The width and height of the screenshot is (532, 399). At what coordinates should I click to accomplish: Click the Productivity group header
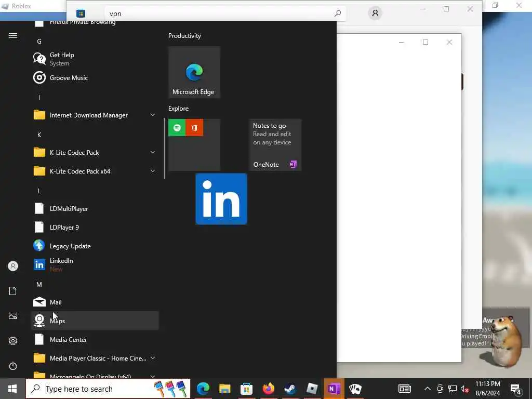tap(184, 36)
